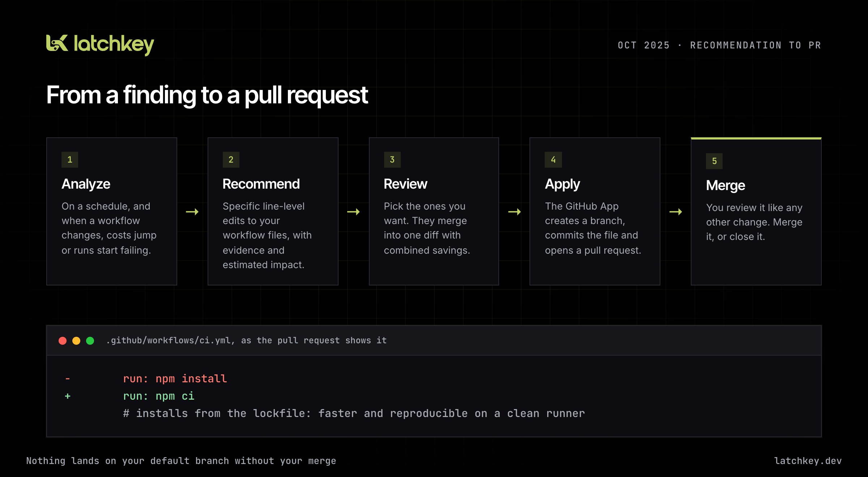
Task: Click the green window dot
Action: [90, 341]
